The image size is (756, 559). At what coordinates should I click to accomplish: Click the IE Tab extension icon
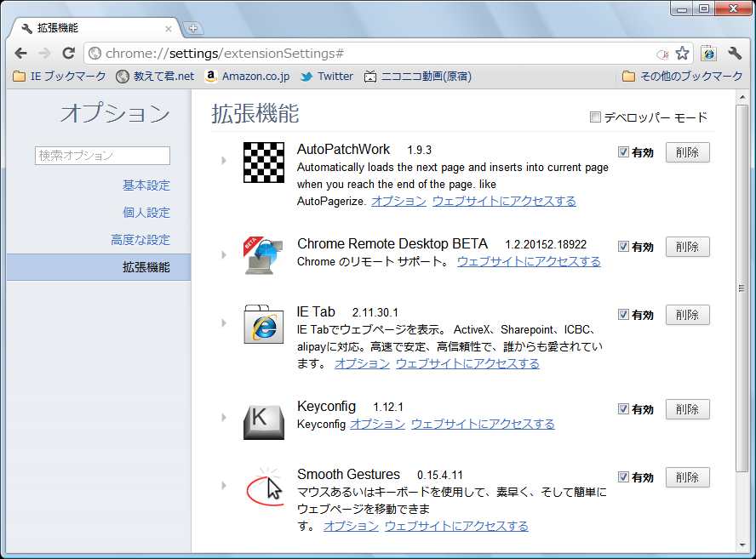click(264, 324)
